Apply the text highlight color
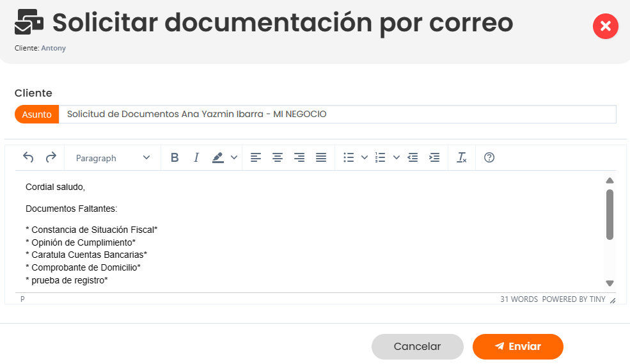This screenshot has width=630, height=364. [x=218, y=157]
